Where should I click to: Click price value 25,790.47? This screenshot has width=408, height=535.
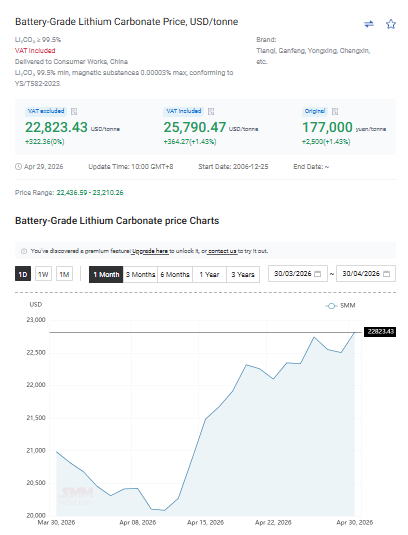pos(195,127)
